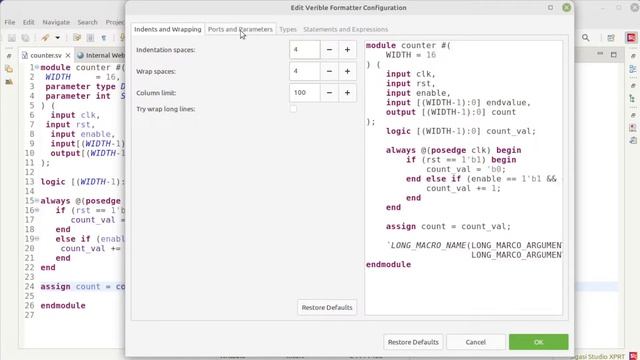Select the counter.sv editor tab
The image size is (640, 360).
pyautogui.click(x=46, y=55)
